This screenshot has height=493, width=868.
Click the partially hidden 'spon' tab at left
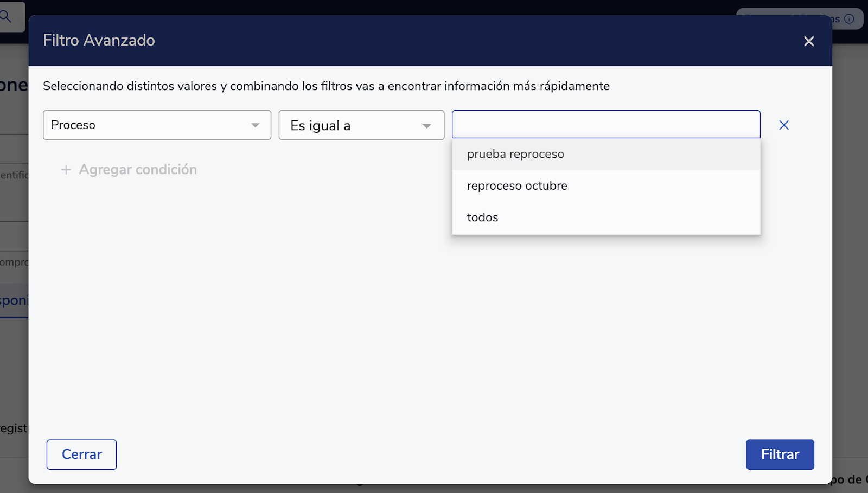(x=14, y=300)
